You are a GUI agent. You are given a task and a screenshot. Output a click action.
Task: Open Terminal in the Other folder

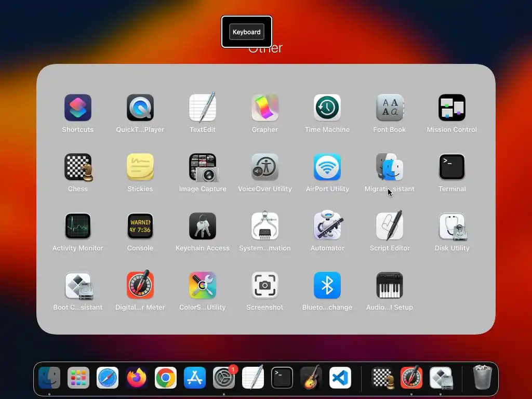[x=452, y=167]
